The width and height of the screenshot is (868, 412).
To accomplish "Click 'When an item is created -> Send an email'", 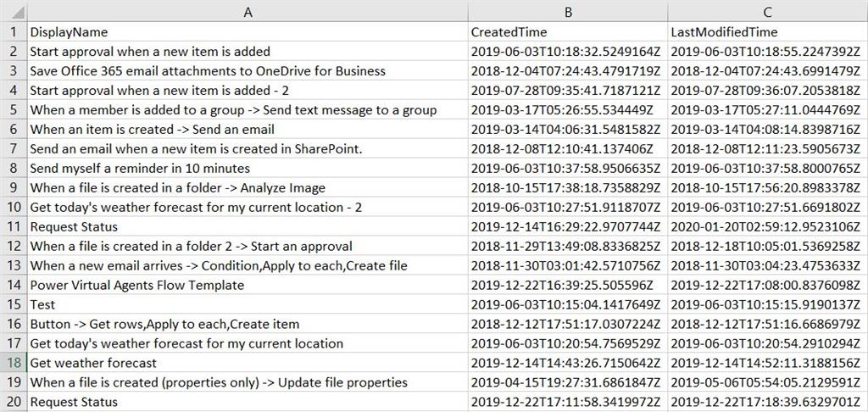I will point(248,129).
